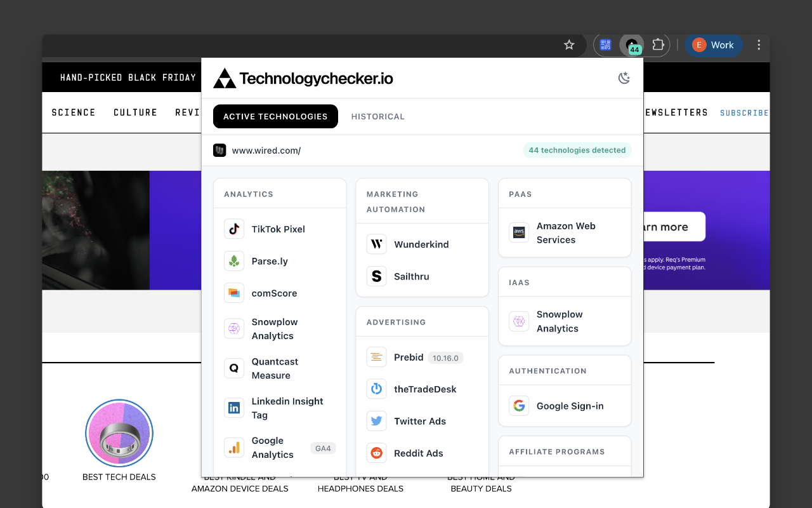Open the Work profile button
The height and width of the screenshot is (508, 812).
[x=714, y=45]
